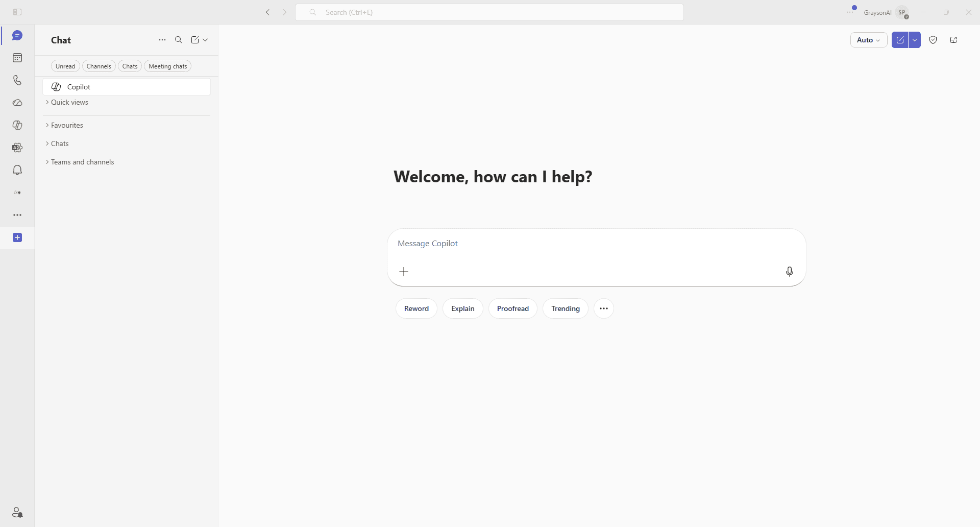Screen dimensions: 980x527
Task: Show more prompt suggestions ellipsis
Action: click(x=604, y=308)
